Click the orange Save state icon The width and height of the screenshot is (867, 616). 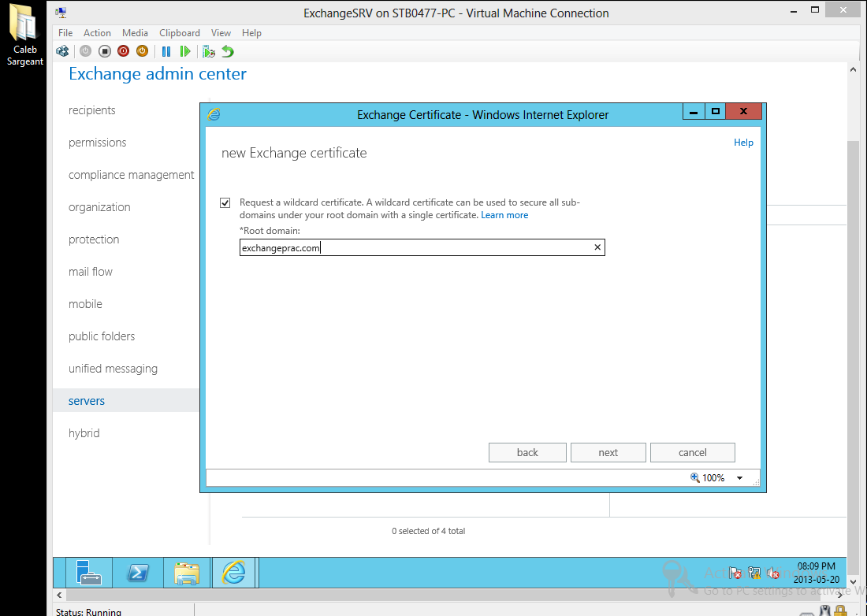tap(142, 51)
